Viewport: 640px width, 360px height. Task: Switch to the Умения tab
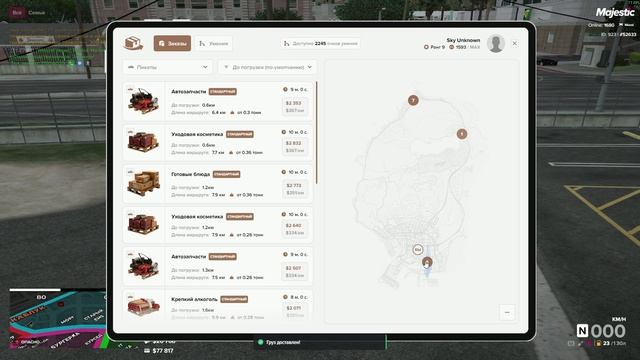(213, 43)
